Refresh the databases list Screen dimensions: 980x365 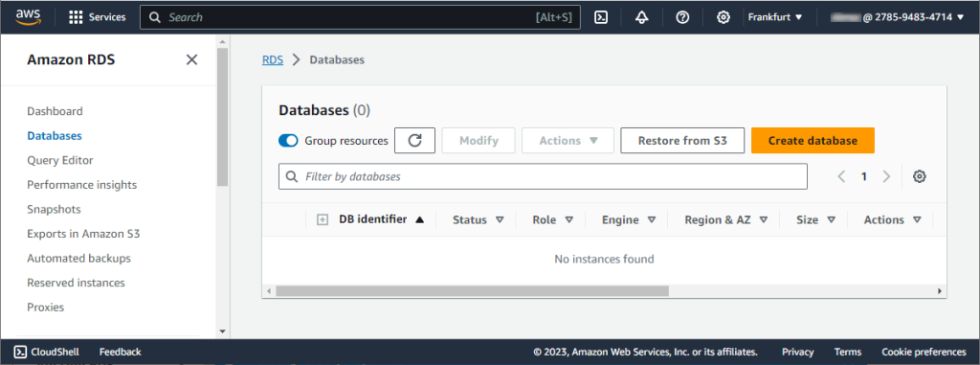click(x=414, y=140)
